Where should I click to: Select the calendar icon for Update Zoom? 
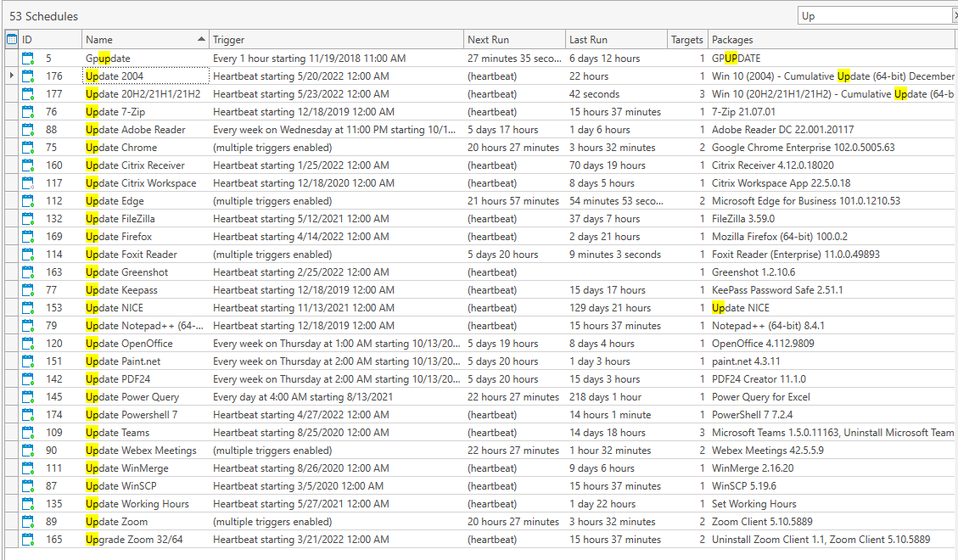[x=28, y=522]
